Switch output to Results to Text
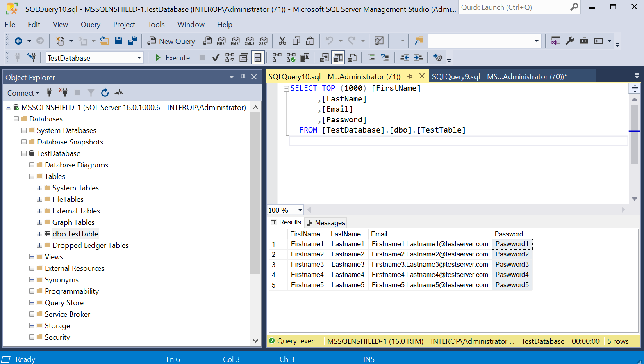The height and width of the screenshot is (364, 644). click(324, 58)
